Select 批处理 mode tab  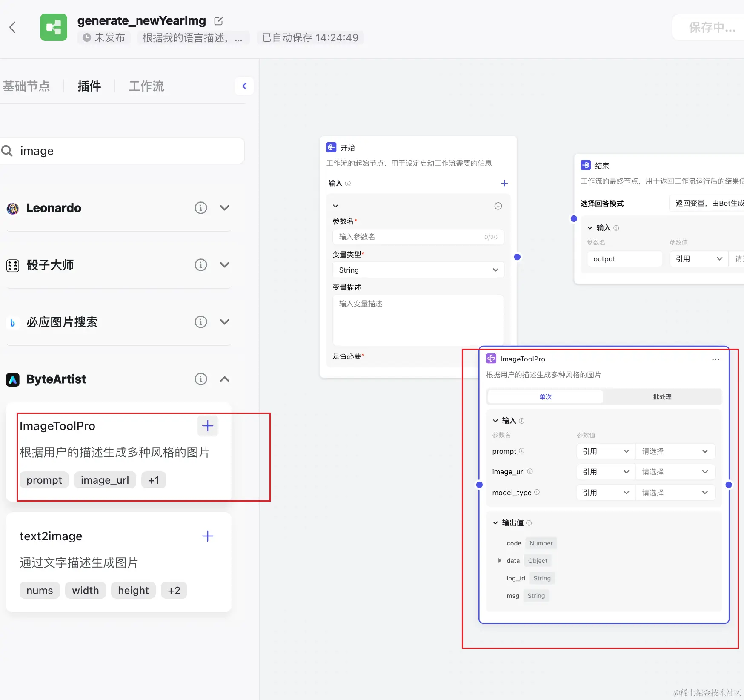662,397
